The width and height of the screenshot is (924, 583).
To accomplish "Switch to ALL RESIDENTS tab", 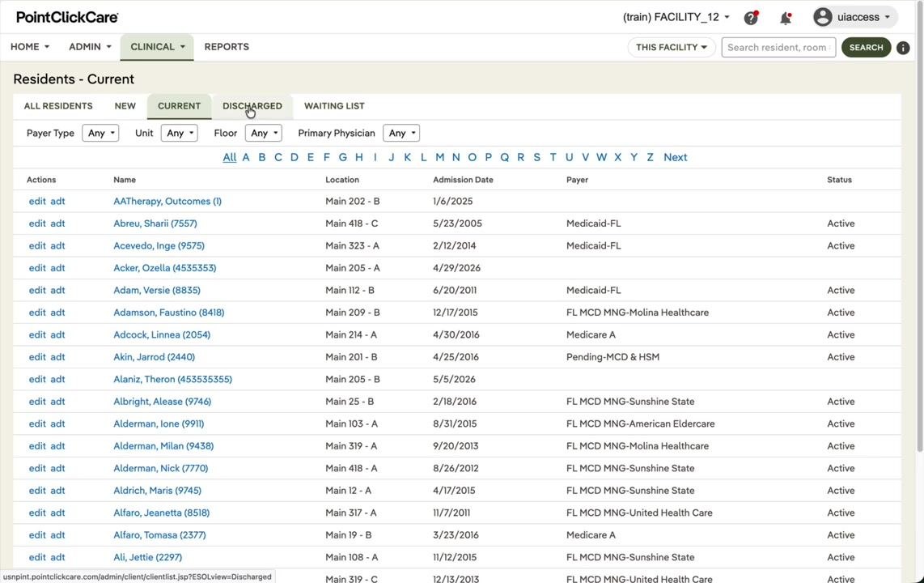I will click(58, 106).
